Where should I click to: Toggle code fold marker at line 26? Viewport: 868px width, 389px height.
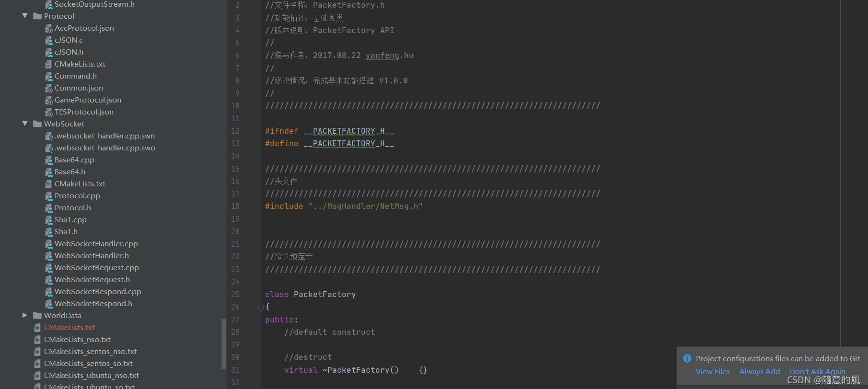[261, 307]
